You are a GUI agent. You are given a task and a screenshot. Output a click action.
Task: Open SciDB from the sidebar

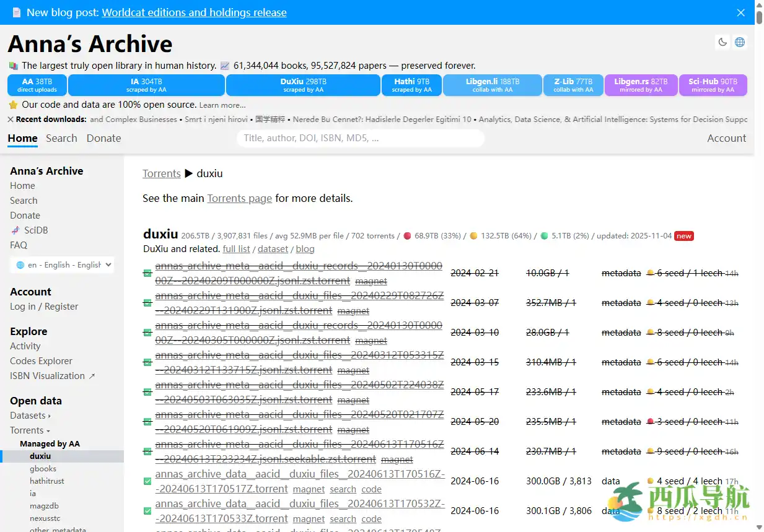[x=36, y=230]
